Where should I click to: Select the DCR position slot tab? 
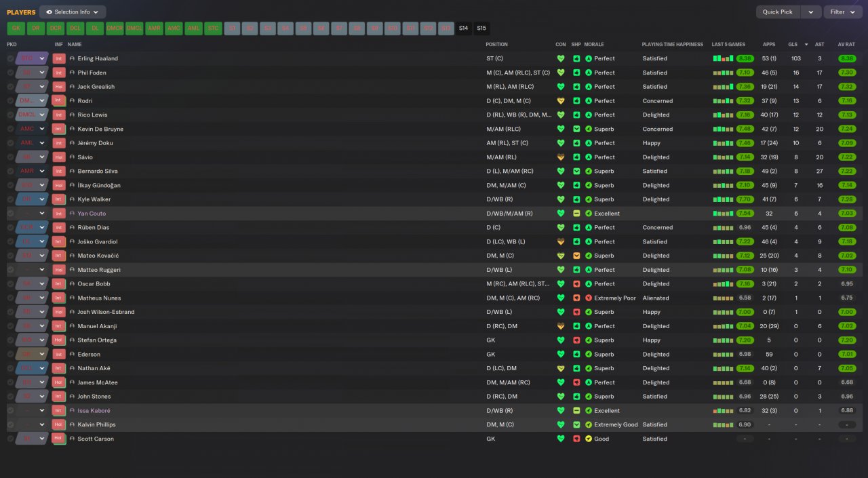[56, 28]
